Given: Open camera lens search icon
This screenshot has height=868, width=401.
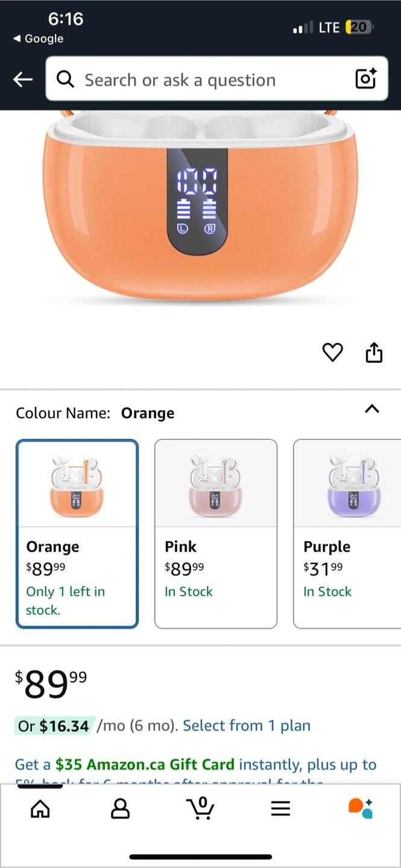Looking at the screenshot, I should tap(365, 79).
